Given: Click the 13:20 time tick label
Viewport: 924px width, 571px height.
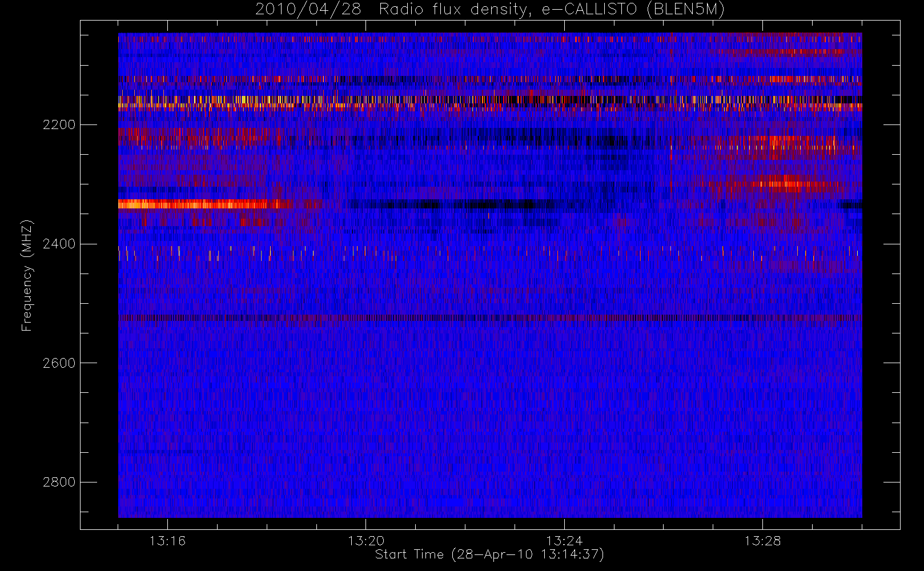Looking at the screenshot, I should pos(365,541).
